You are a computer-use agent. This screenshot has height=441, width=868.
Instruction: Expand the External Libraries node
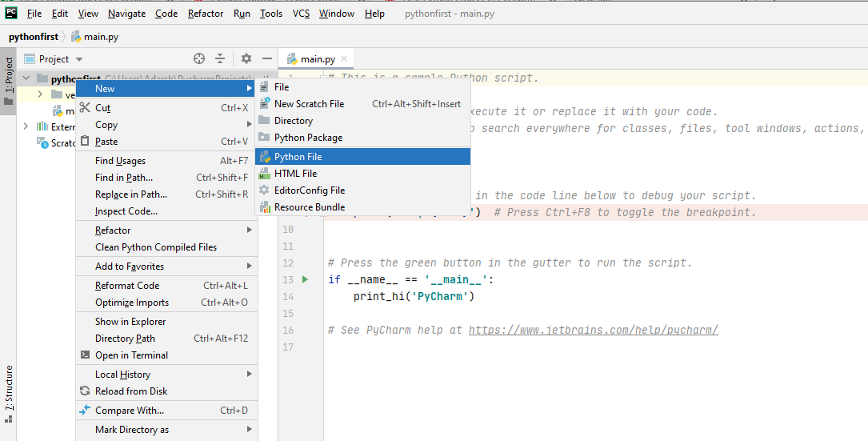[x=26, y=126]
